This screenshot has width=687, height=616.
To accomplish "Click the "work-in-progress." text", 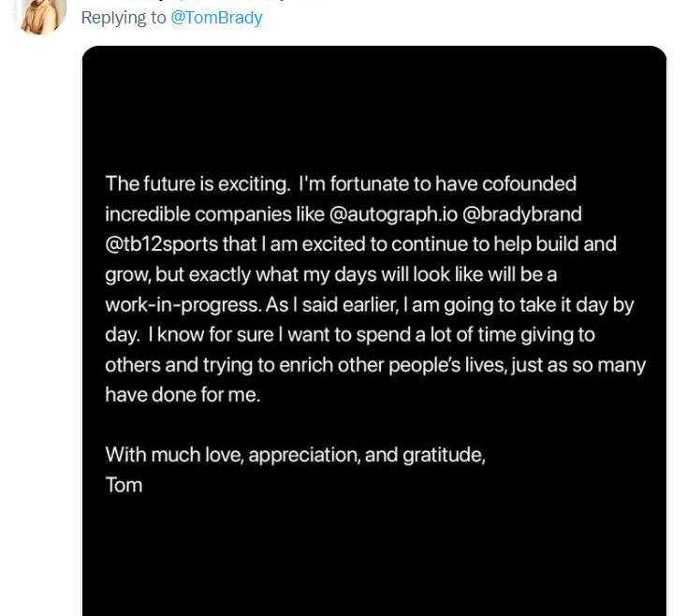I will pyautogui.click(x=183, y=305).
